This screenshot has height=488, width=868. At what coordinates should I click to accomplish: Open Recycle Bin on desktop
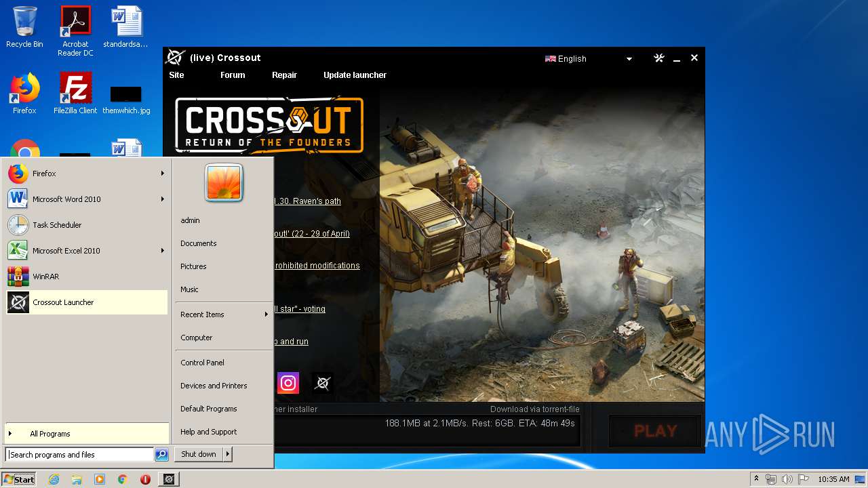click(24, 27)
